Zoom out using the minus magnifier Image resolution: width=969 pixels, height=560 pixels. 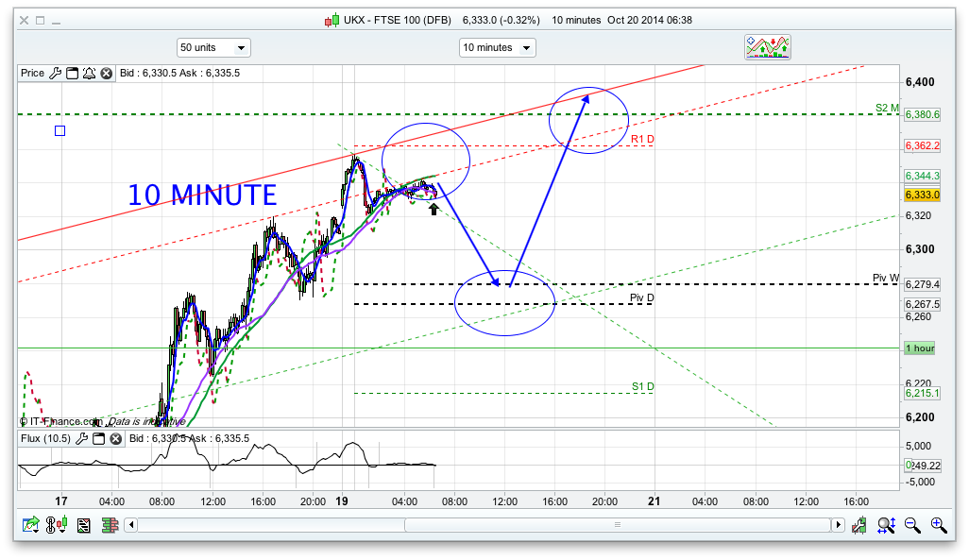coord(912,525)
